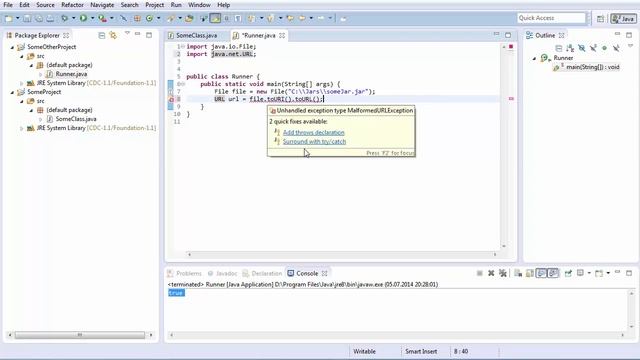
Task: Switch to the Javadoc tab
Action: (x=222, y=273)
